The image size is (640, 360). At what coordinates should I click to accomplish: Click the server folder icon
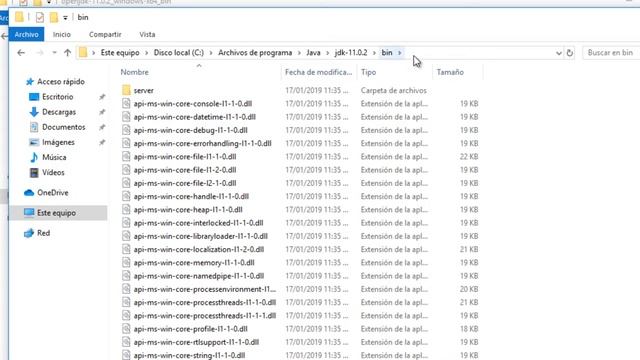click(126, 90)
